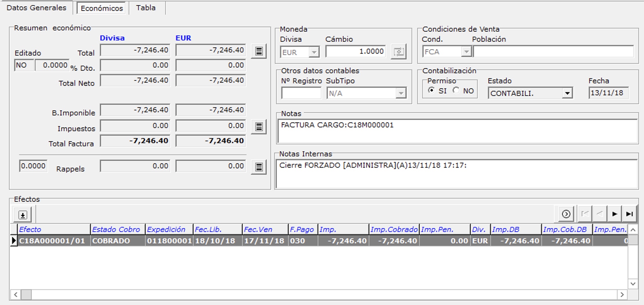This screenshot has width=644, height=305.
Task: Open the Rappels detail list icon
Action: pyautogui.click(x=259, y=167)
